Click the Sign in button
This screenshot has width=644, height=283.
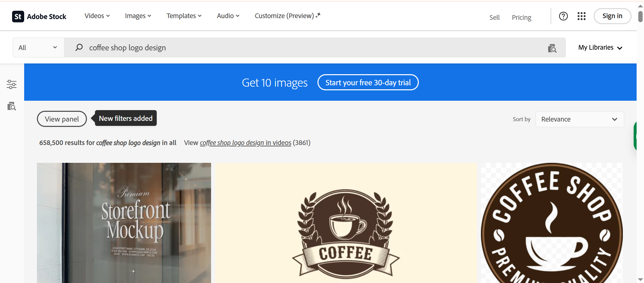coord(612,16)
